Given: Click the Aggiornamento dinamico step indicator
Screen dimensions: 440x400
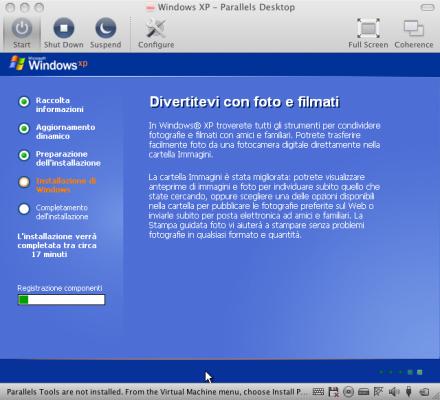Looking at the screenshot, I should point(24,128).
